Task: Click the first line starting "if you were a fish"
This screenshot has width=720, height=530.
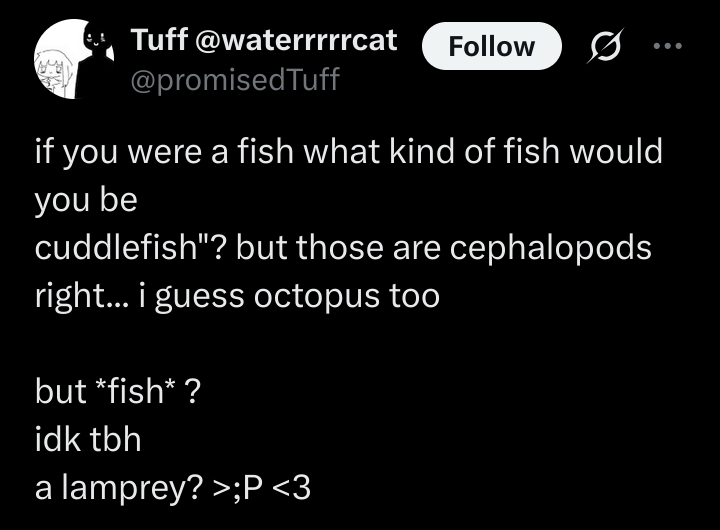Action: pos(349,152)
